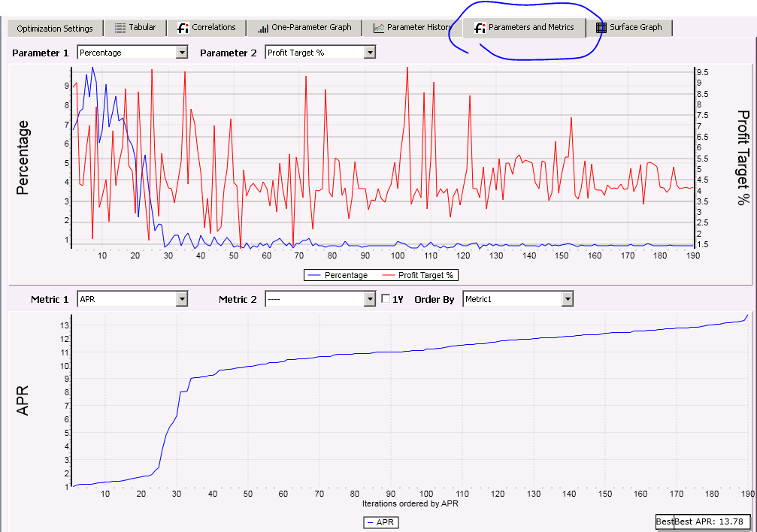Click the blue Percentage legend marker
Viewport: 757px width, 532px height.
click(313, 275)
